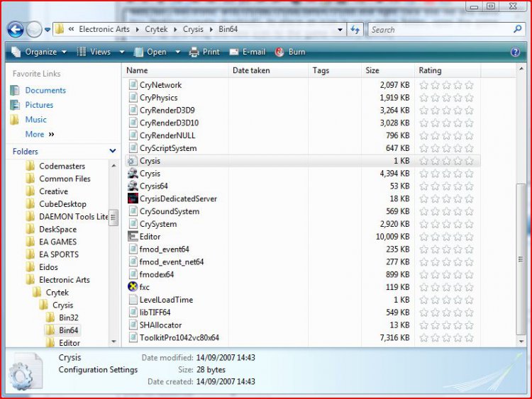Select Common Files folder in tree

pyautogui.click(x=65, y=179)
